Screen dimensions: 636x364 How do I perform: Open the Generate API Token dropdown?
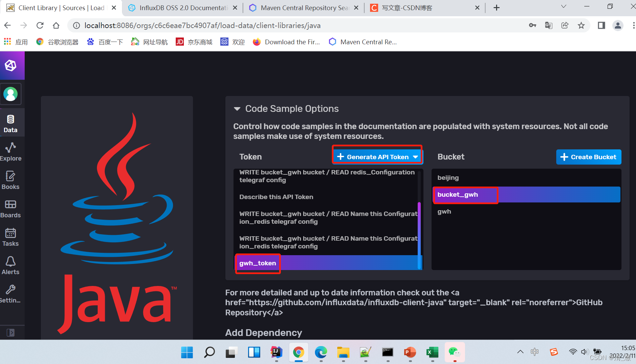pyautogui.click(x=377, y=157)
